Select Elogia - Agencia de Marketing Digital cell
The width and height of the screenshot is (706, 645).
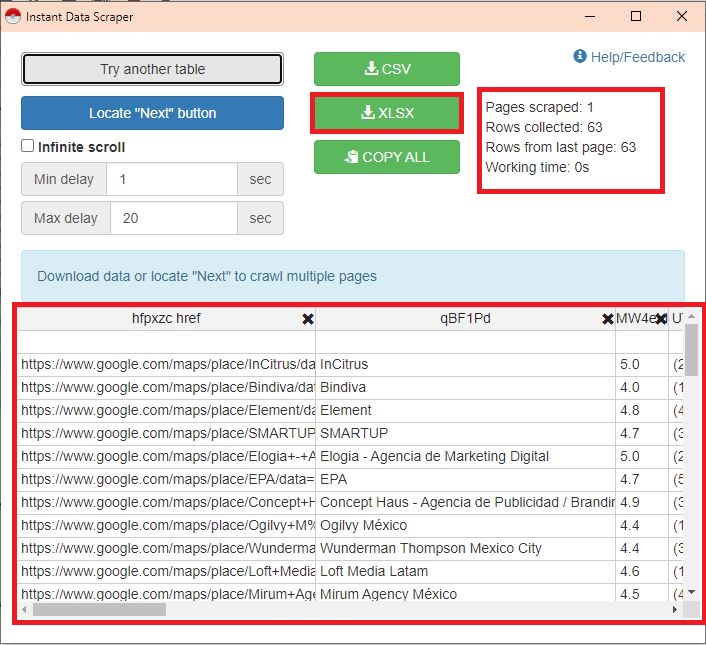[x=465, y=456]
